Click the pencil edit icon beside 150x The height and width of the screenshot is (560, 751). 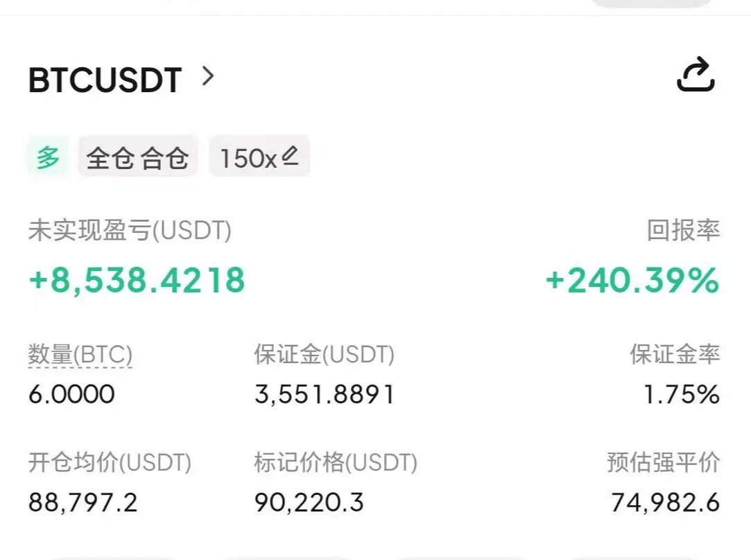(290, 156)
